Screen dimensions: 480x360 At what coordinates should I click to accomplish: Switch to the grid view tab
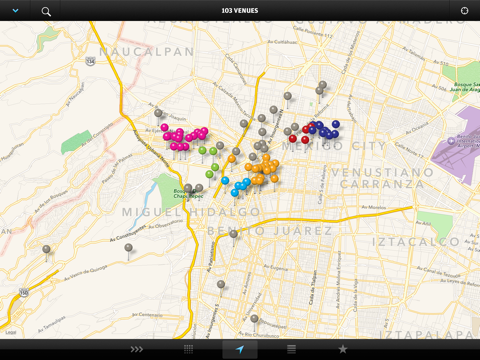(188, 349)
